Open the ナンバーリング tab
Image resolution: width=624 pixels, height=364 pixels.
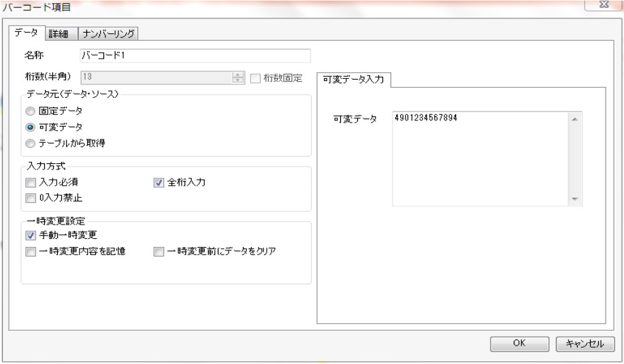point(110,34)
